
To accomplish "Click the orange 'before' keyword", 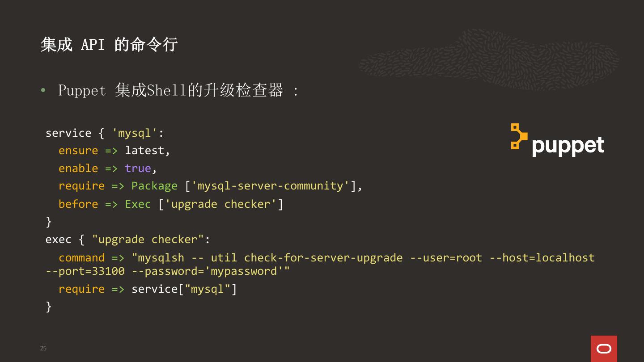I will (78, 204).
